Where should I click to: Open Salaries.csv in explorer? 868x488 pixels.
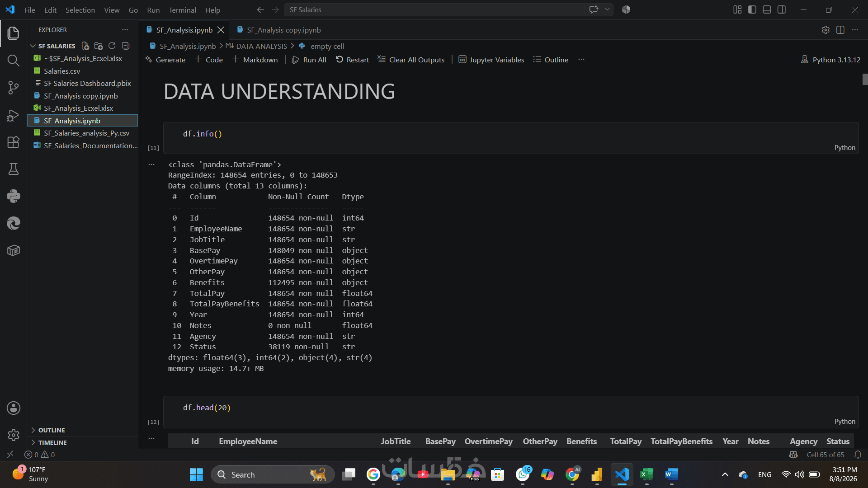coord(62,71)
